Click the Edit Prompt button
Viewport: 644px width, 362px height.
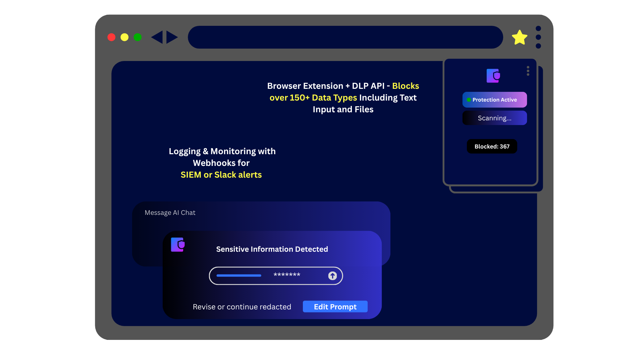pyautogui.click(x=335, y=306)
